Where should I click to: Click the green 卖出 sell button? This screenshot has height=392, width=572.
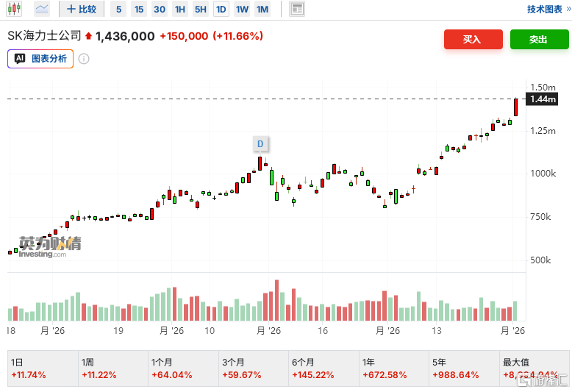tap(539, 39)
